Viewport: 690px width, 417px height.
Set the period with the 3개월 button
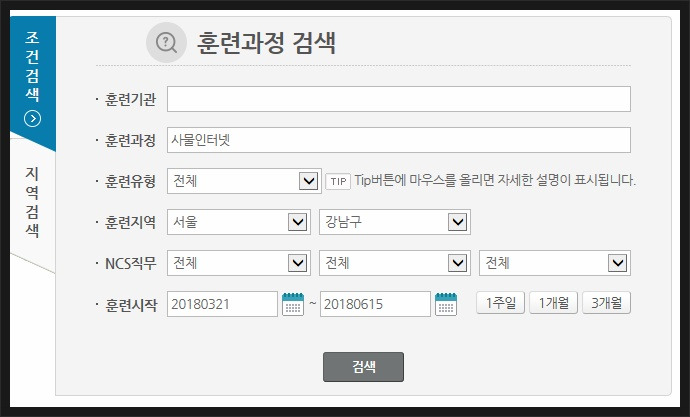pyautogui.click(x=606, y=303)
